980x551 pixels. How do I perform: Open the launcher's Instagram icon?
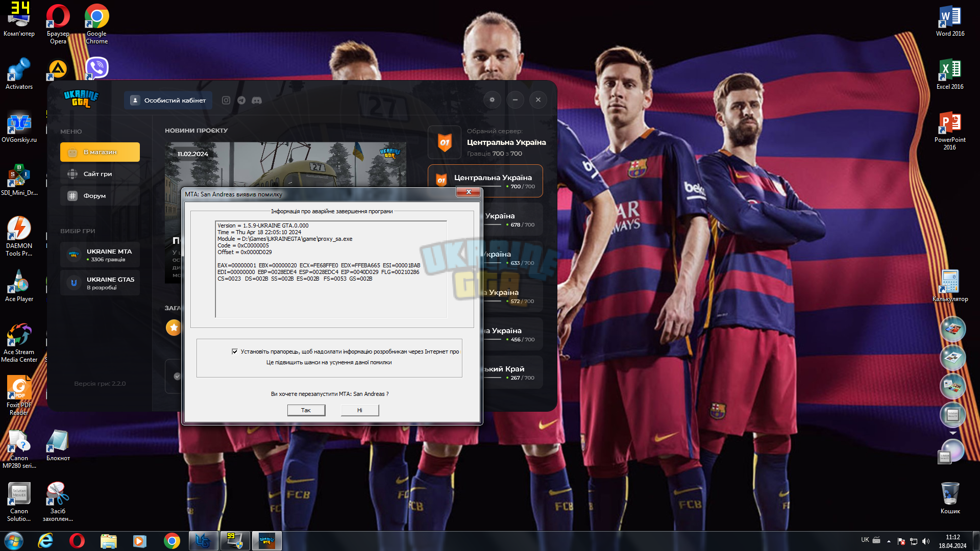(226, 101)
